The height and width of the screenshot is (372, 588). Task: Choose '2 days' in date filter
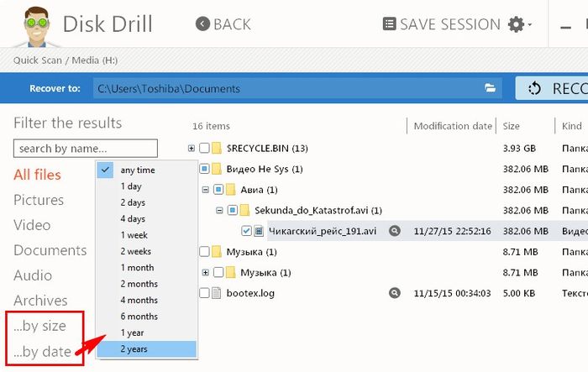[147, 202]
